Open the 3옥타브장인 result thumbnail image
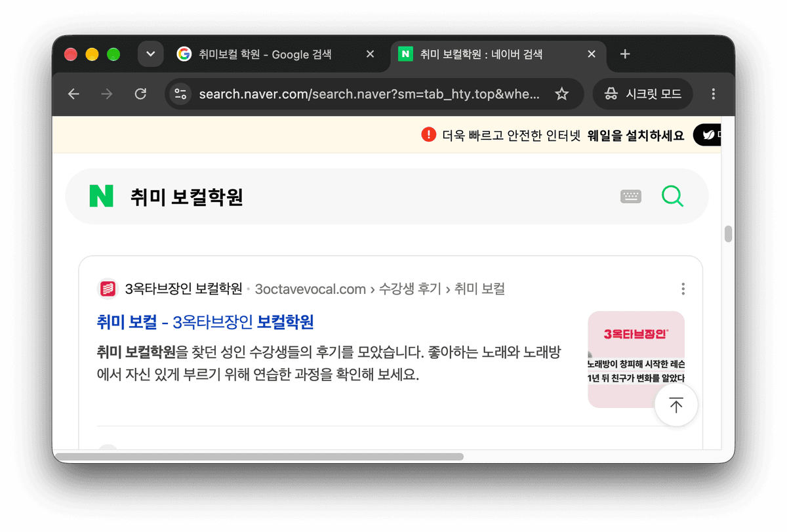Screen dimensions: 787x532 pos(636,359)
